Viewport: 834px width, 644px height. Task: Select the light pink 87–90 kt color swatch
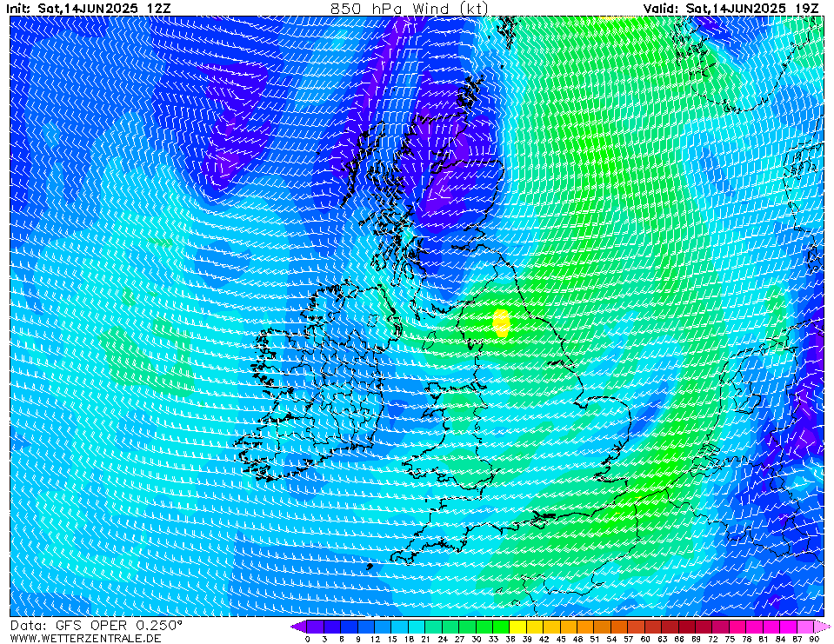806,627
